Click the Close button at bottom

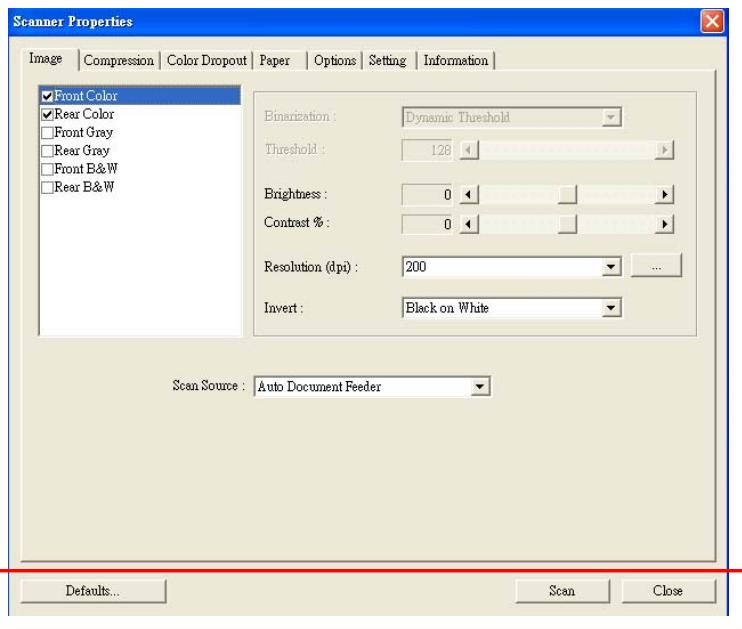point(668,591)
